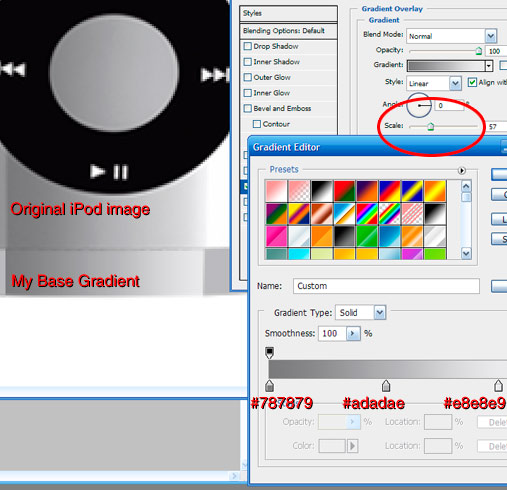The image size is (507, 490).
Task: Click the gradient bar in Gradient Editor
Action: (388, 369)
